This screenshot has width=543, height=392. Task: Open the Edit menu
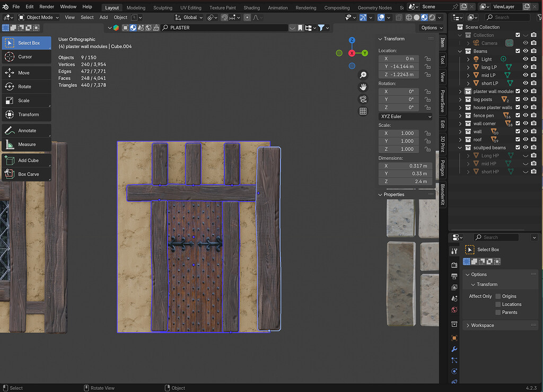click(29, 7)
